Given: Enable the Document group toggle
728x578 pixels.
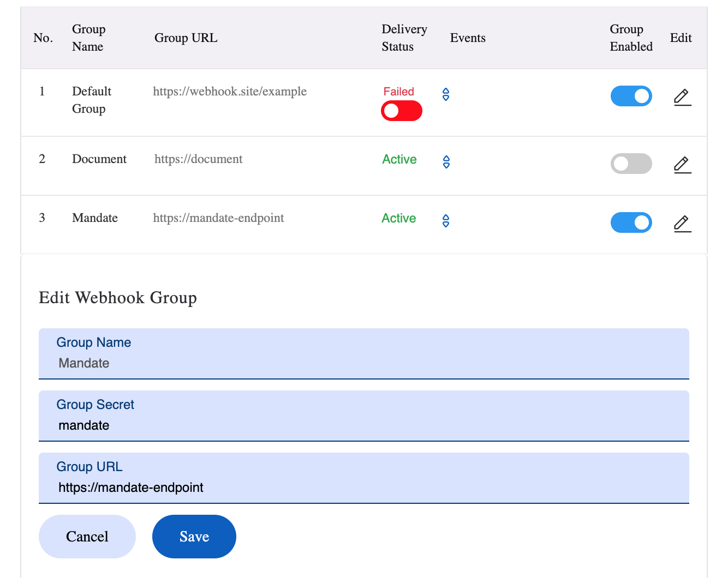Looking at the screenshot, I should click(x=631, y=164).
